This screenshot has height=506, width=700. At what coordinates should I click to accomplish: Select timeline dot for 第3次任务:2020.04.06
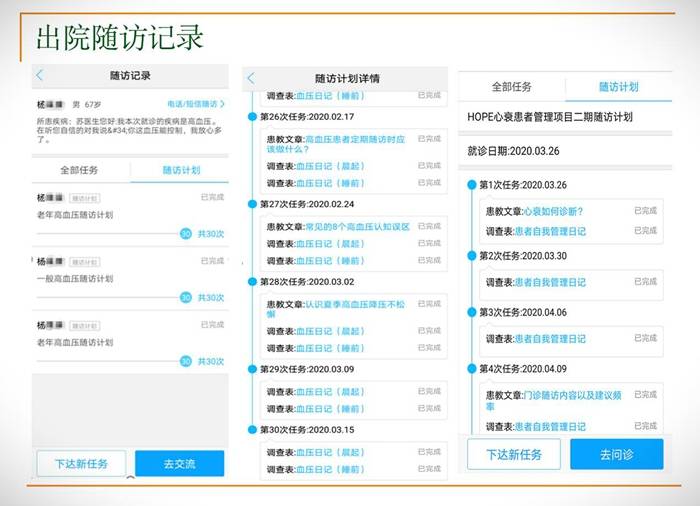tap(471, 312)
